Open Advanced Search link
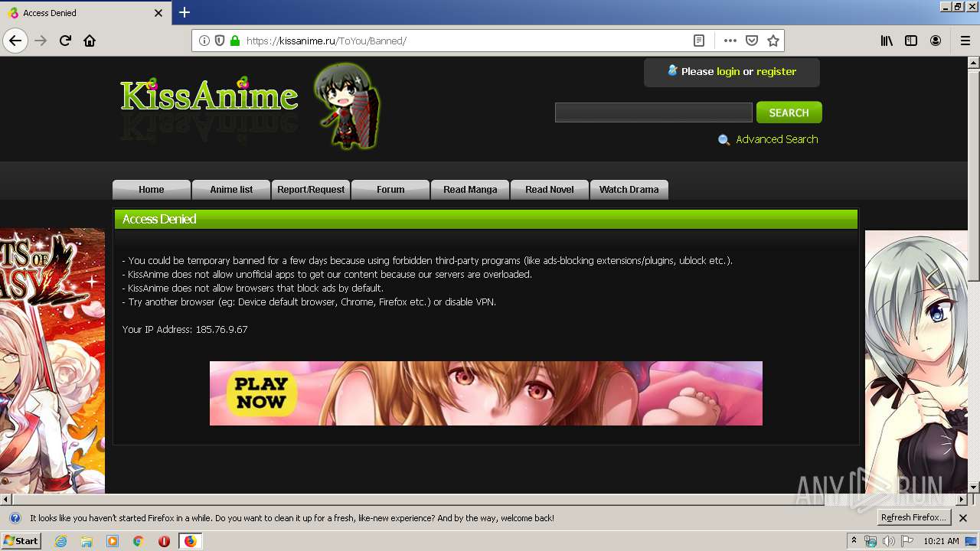This screenshot has width=980, height=551. pos(776,139)
